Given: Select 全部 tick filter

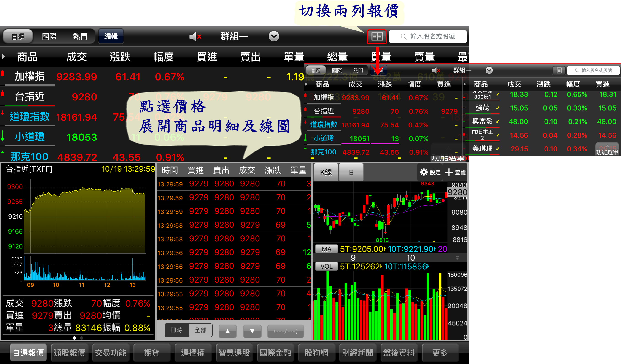Looking at the screenshot, I should pos(200,330).
